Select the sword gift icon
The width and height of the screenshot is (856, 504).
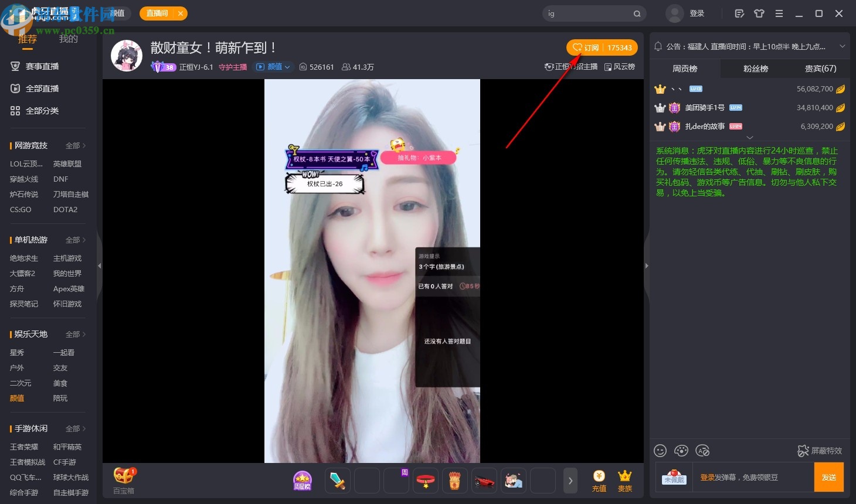coord(338,480)
